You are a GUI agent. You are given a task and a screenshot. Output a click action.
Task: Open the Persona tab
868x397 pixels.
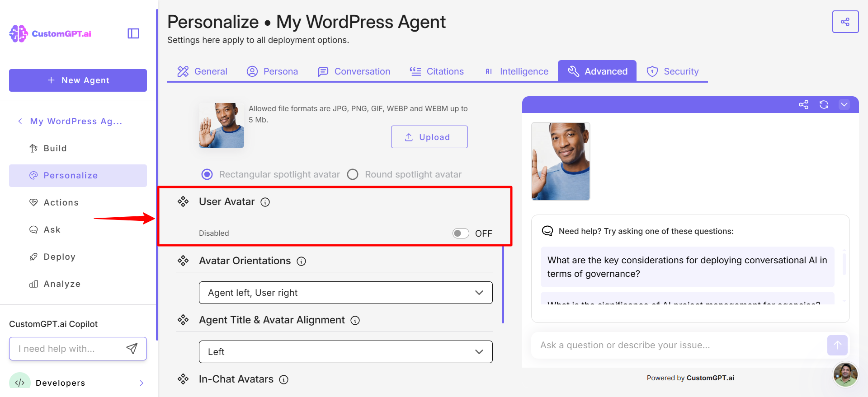pyautogui.click(x=272, y=71)
